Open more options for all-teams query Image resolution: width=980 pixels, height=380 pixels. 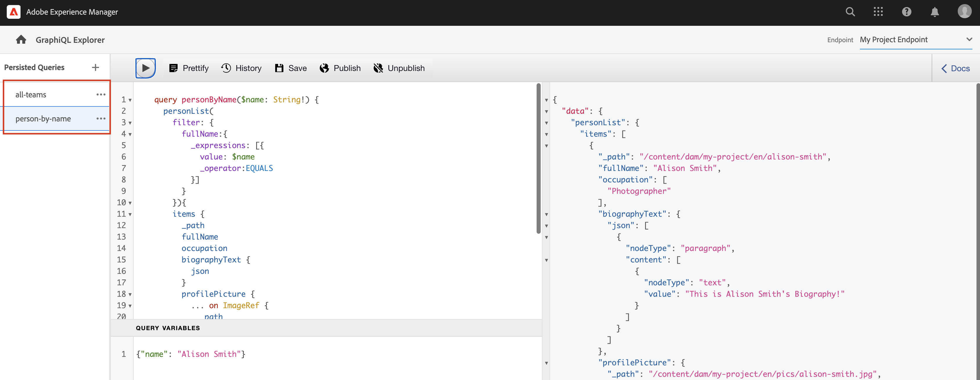click(x=101, y=94)
